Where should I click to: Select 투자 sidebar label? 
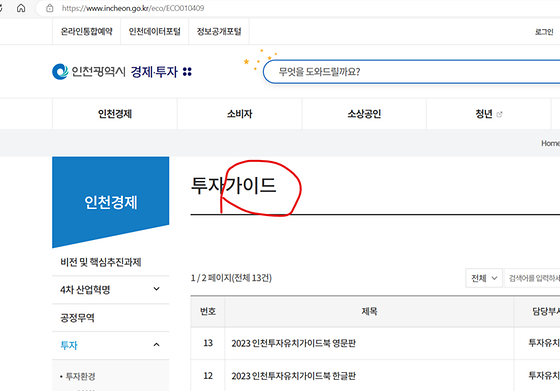[69, 345]
